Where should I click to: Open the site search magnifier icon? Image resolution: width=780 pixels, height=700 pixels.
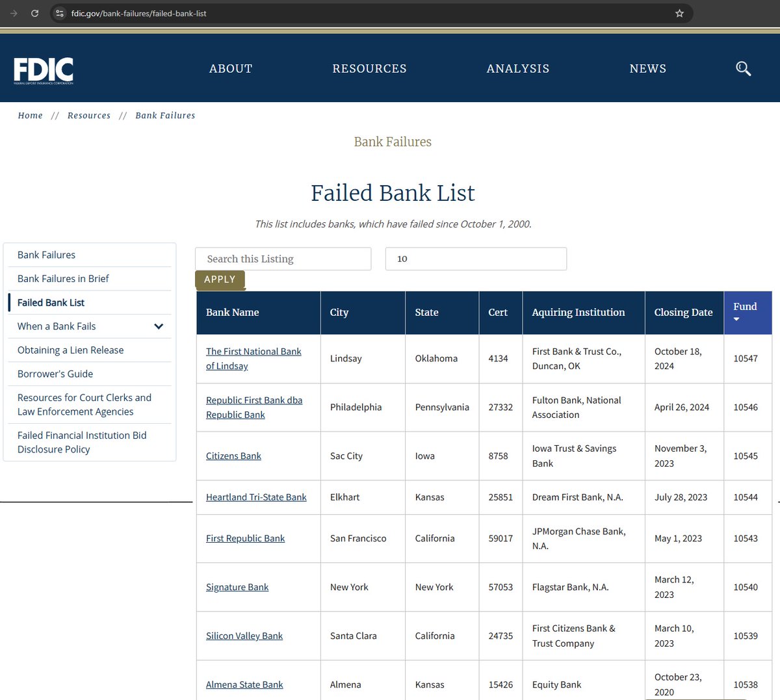tap(744, 69)
